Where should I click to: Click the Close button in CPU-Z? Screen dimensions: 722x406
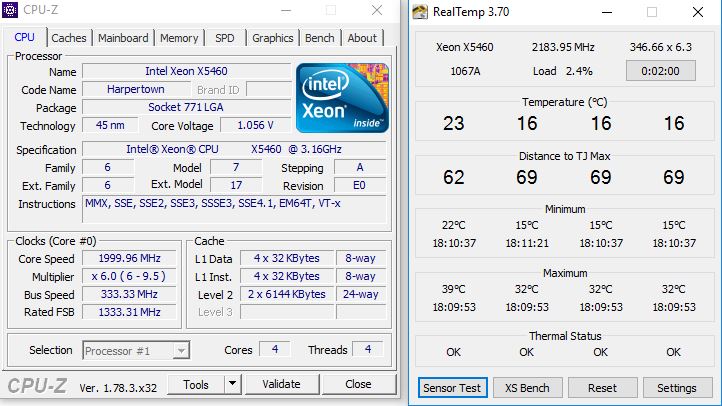[358, 384]
